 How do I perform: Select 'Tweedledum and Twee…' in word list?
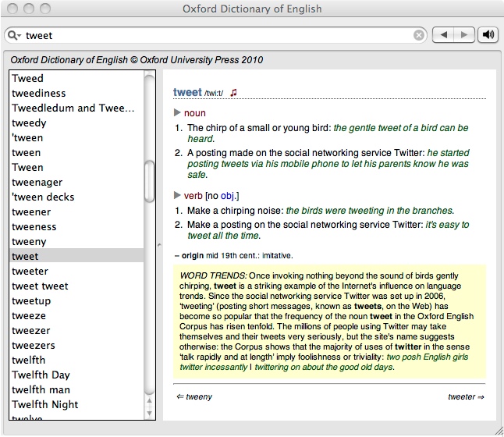73,108
